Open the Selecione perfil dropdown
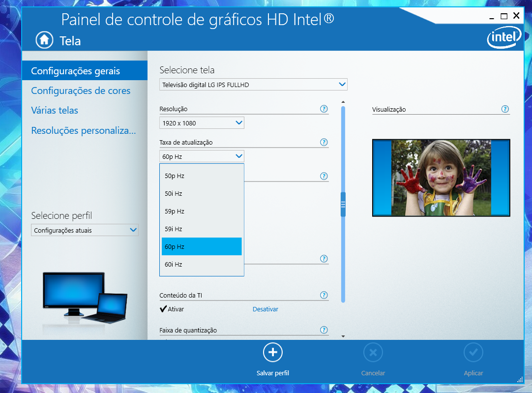532x393 pixels. [x=85, y=230]
